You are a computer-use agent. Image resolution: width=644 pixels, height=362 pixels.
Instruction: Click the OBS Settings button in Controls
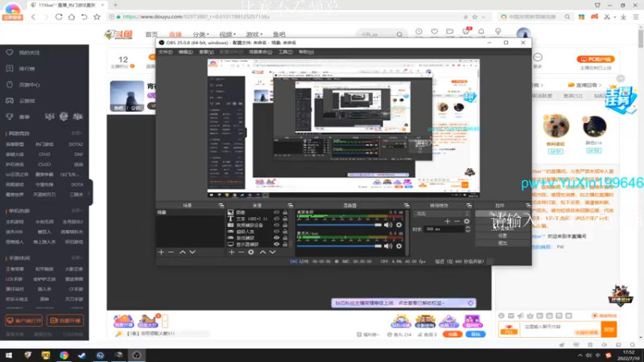coord(502,236)
